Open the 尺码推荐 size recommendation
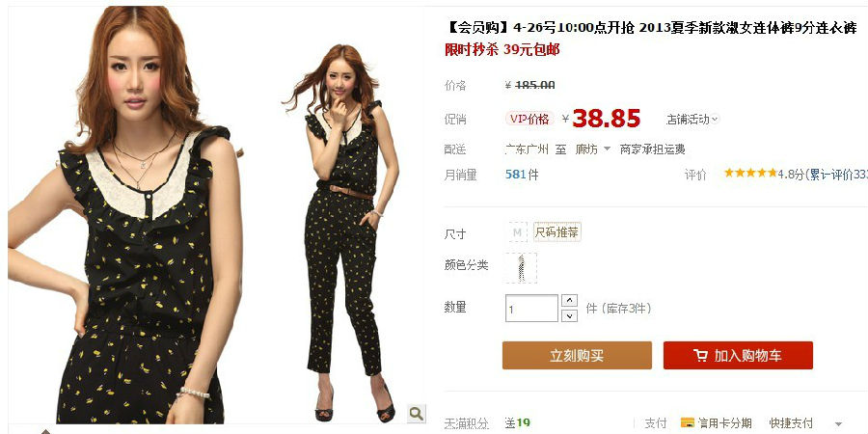This screenshot has width=868, height=434. (x=556, y=231)
